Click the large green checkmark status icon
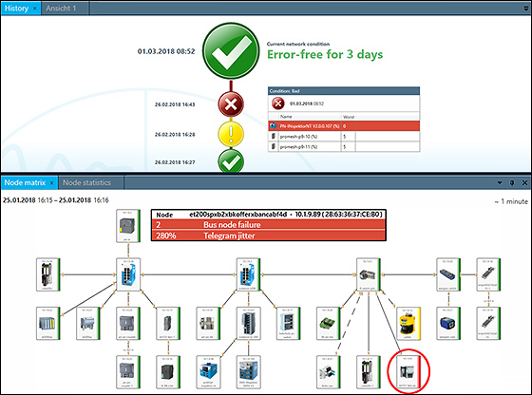The image size is (532, 395). 231,51
